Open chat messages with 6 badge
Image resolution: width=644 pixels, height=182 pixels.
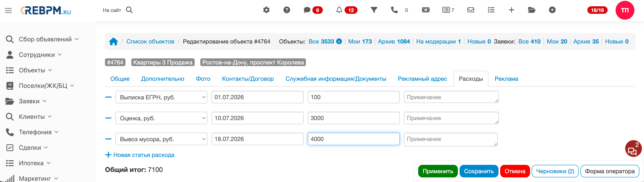tap(313, 10)
